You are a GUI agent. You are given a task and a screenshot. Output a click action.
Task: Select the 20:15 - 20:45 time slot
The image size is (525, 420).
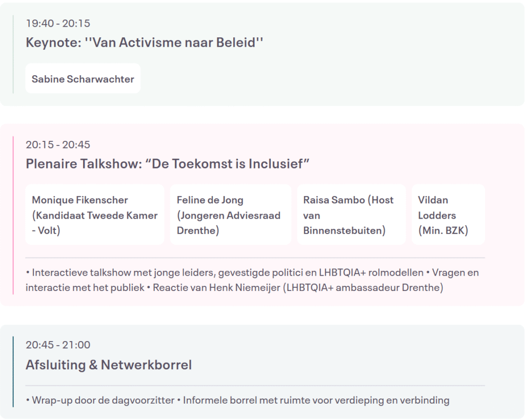(58, 144)
